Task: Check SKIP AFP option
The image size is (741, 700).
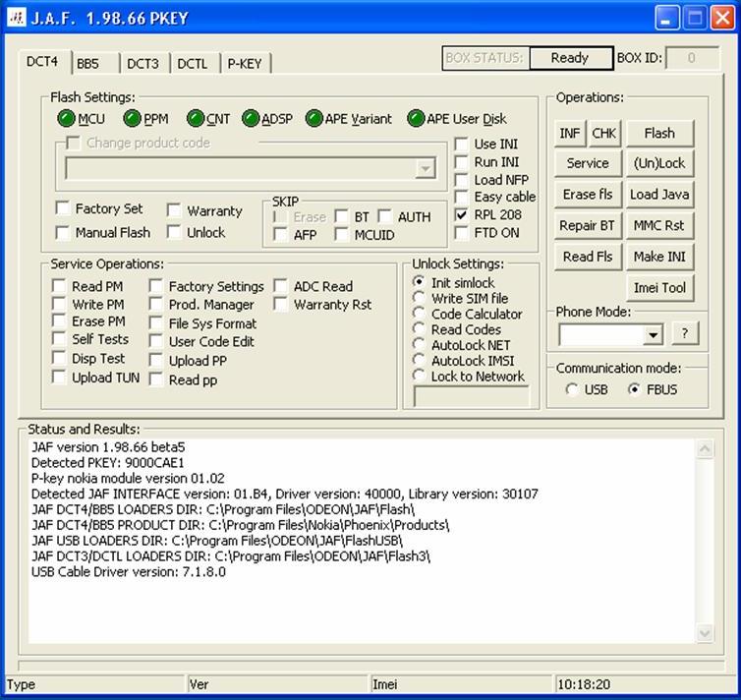Action: click(281, 234)
